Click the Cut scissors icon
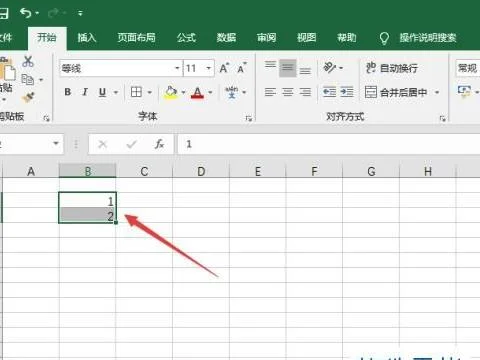Viewport: 480px width, 360px height. (28, 61)
